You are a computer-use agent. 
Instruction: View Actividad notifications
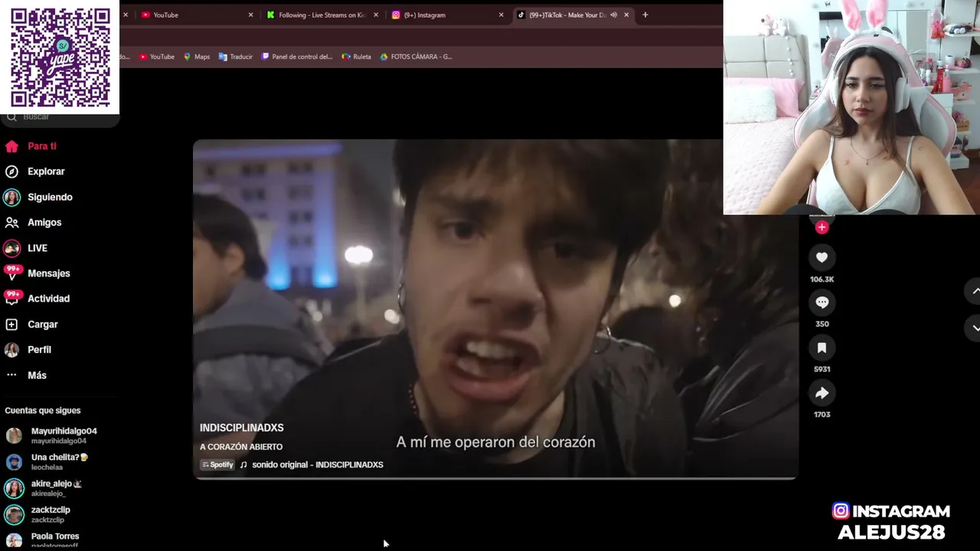tap(37, 298)
